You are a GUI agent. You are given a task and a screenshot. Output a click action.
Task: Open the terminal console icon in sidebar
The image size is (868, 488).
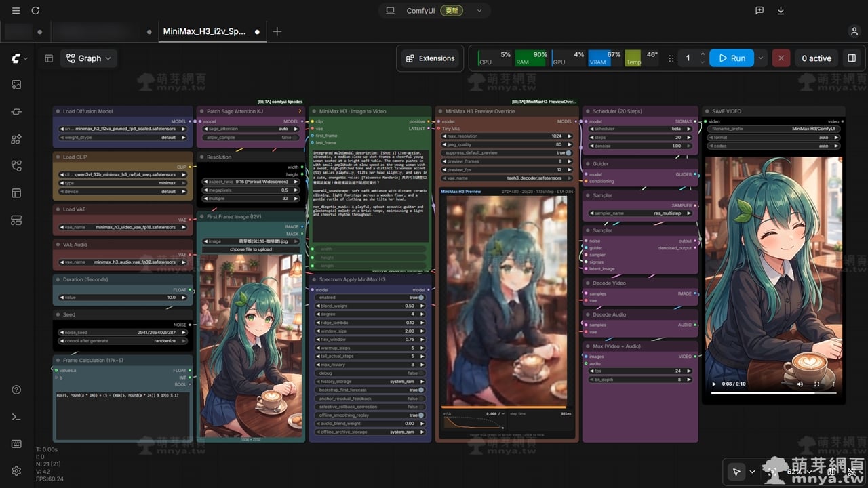[x=16, y=417]
